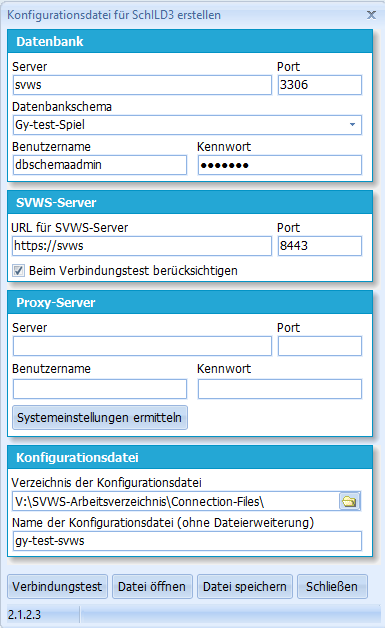Click the SVWS-Server section header
The image size is (385, 628).
190,202
